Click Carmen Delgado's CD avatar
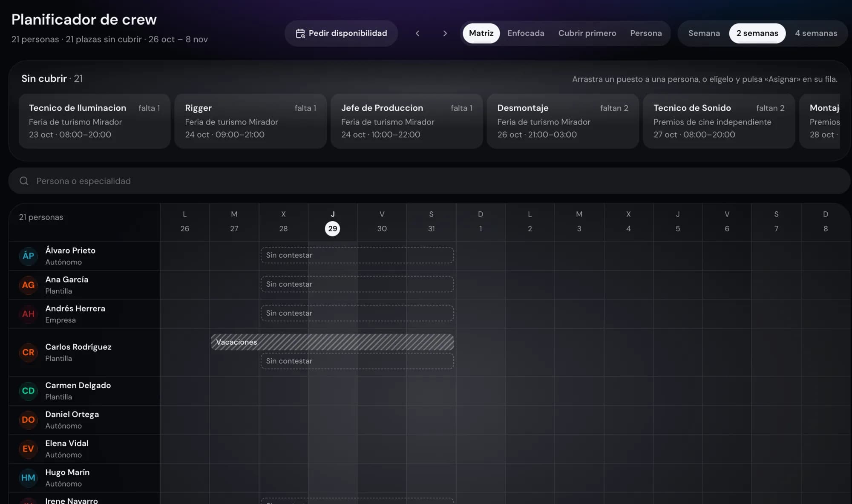 (28, 391)
